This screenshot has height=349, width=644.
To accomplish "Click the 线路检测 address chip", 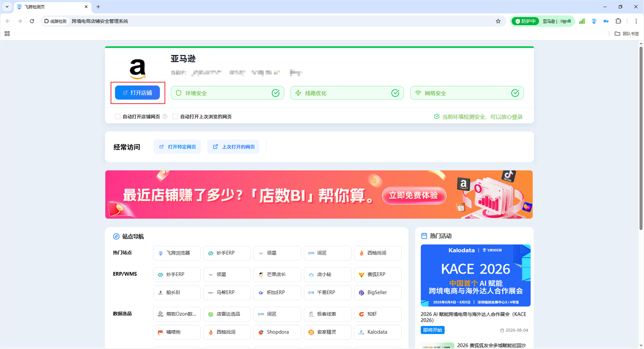I will click(x=56, y=21).
